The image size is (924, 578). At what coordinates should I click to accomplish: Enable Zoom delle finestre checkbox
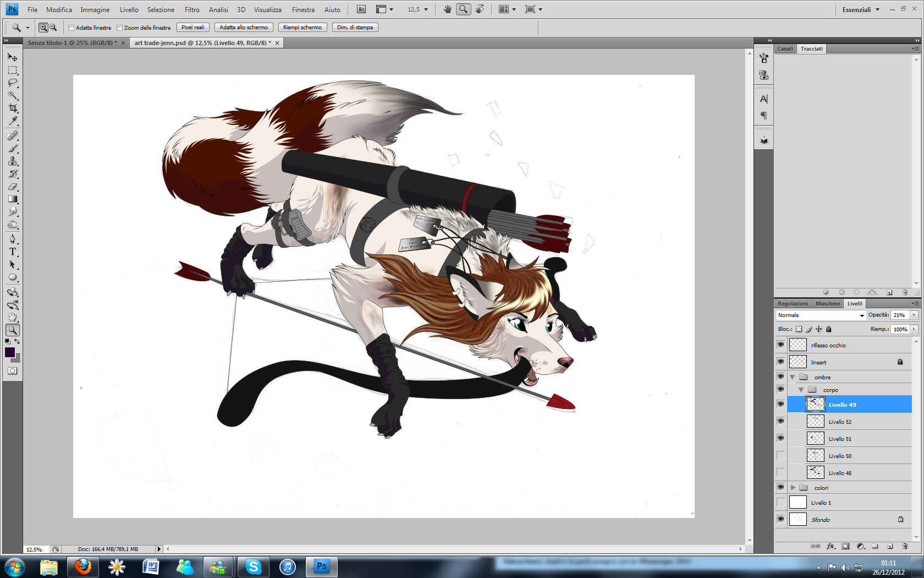point(119,28)
